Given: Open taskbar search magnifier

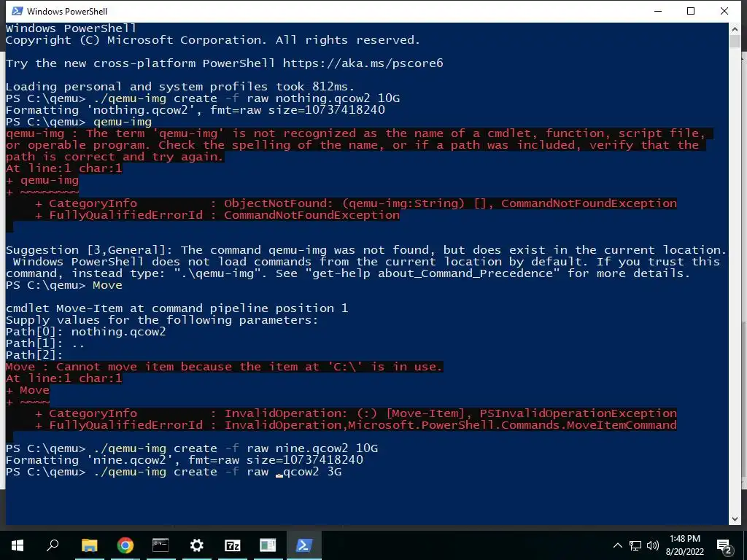Looking at the screenshot, I should coord(53,545).
